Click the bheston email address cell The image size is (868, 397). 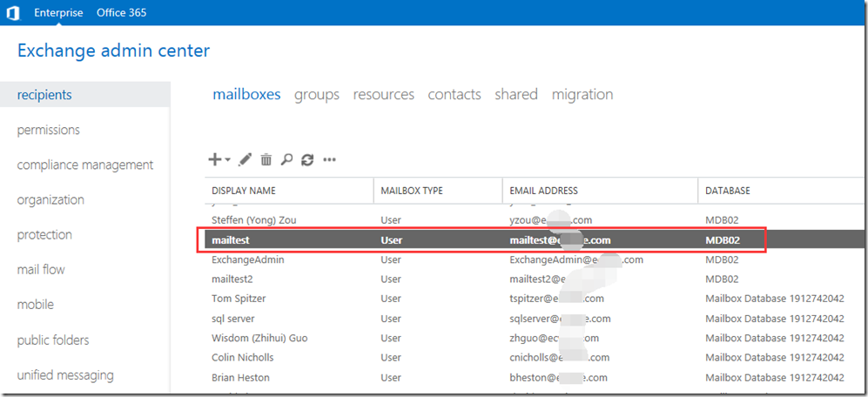point(558,378)
